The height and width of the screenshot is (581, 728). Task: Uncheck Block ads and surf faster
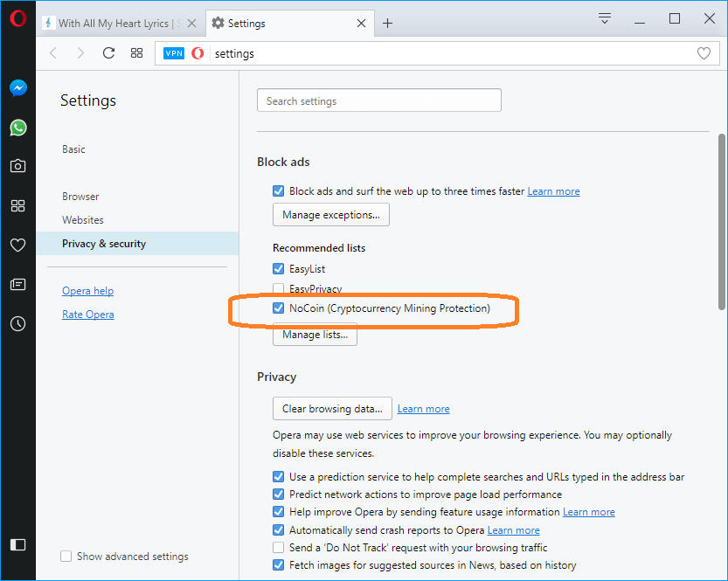pyautogui.click(x=279, y=191)
